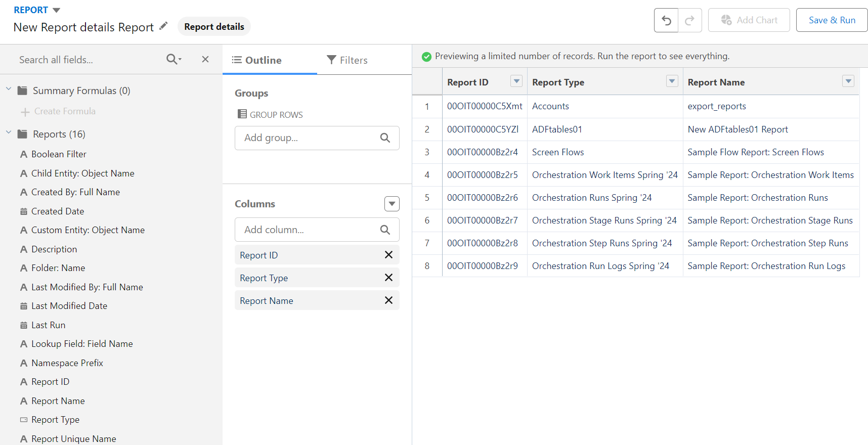
Task: Click the calendar icon beside Created Date
Action: click(24, 211)
